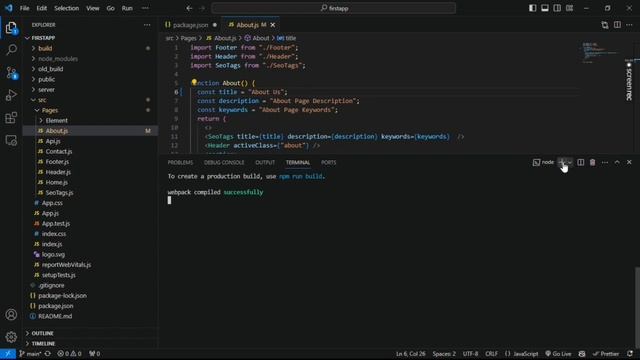Maximize panel size chevron
Screen dimensions: 640x360
coord(617,162)
